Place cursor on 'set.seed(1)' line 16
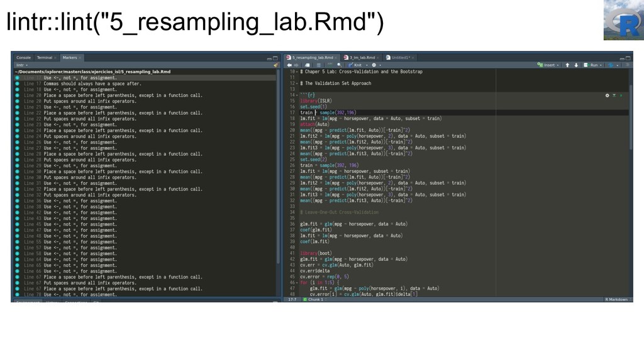The height and width of the screenshot is (362, 644). (313, 107)
